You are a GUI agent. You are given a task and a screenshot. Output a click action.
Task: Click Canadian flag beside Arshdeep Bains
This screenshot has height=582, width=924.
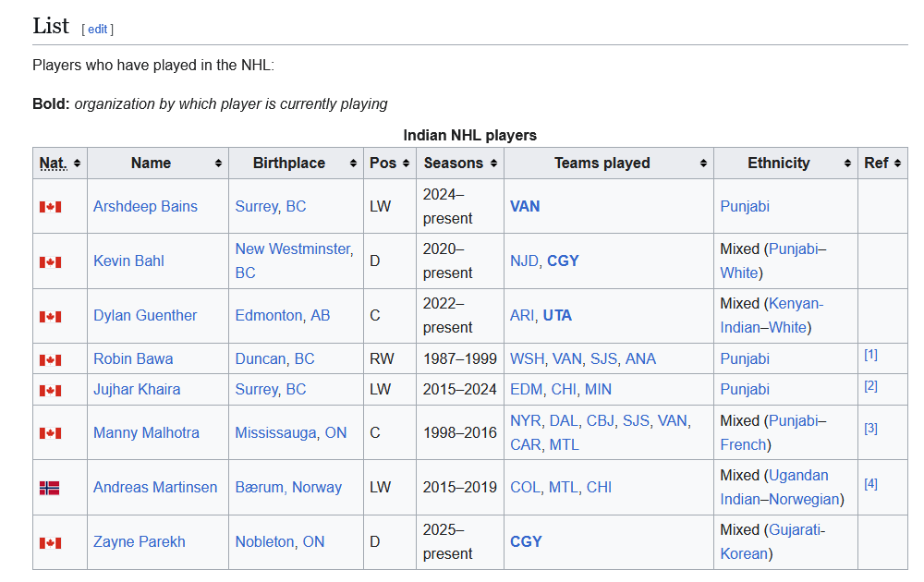pos(50,207)
